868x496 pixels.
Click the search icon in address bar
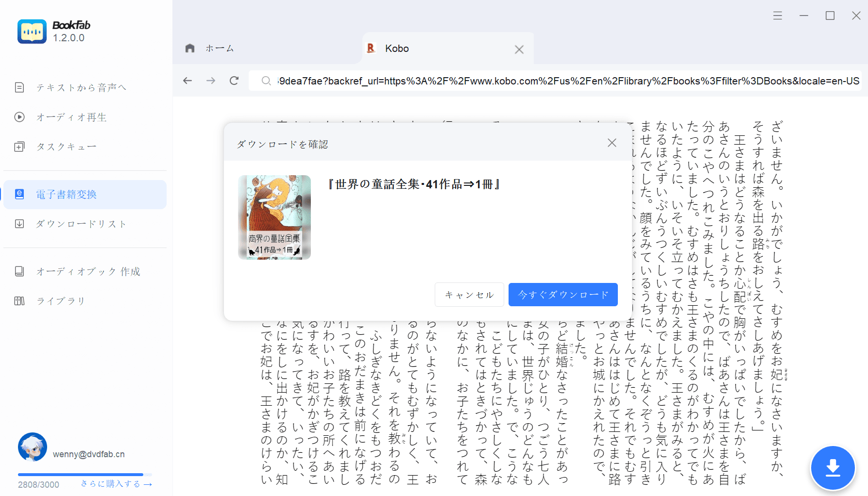pos(266,81)
